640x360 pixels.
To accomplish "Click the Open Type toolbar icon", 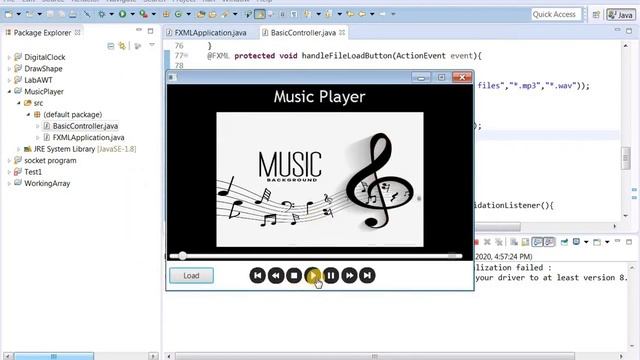I will (201, 14).
